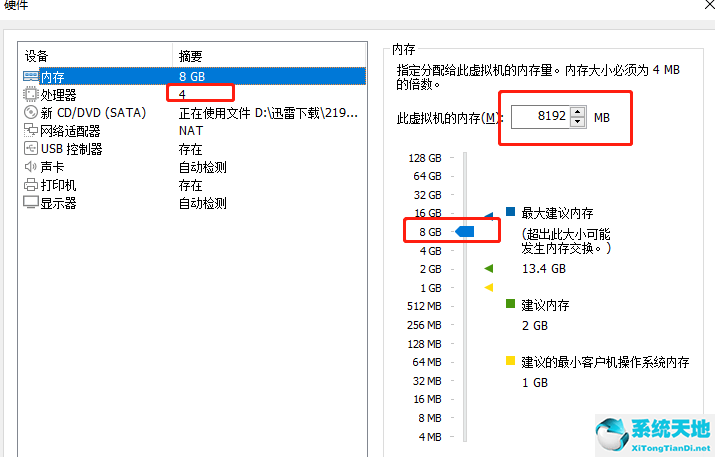Select the processor (处理器) chip icon

pyautogui.click(x=31, y=94)
